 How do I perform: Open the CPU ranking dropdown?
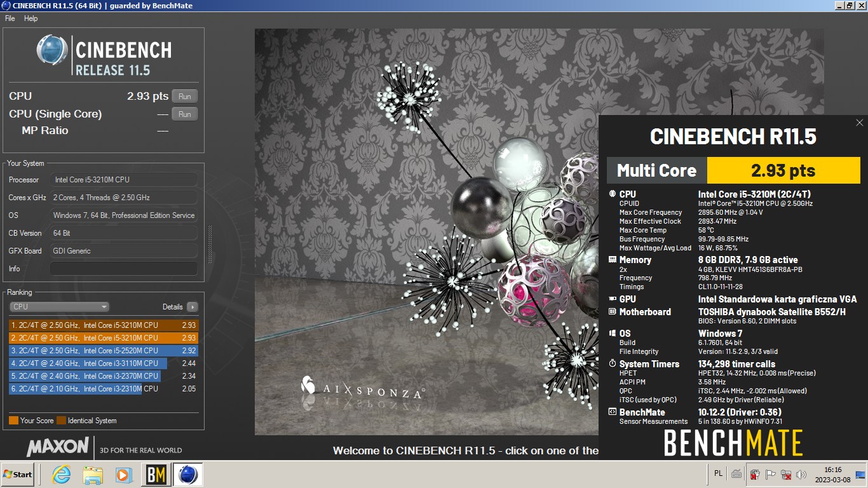click(59, 307)
